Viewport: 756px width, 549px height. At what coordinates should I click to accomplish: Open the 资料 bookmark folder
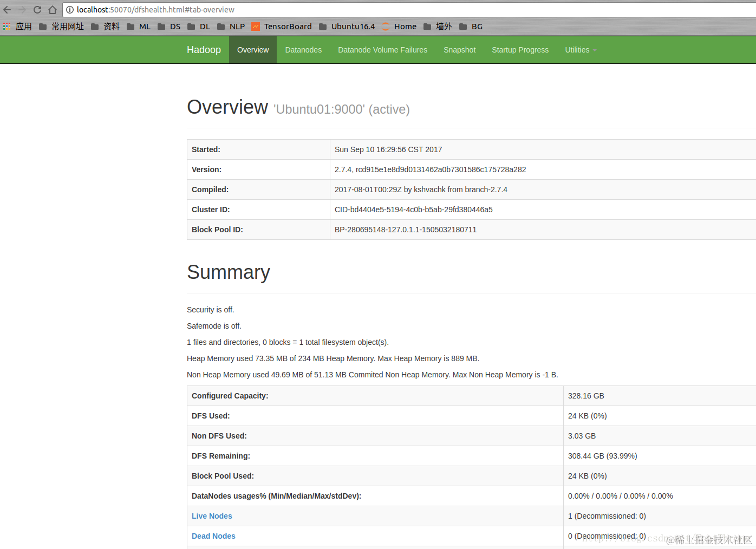pos(106,27)
